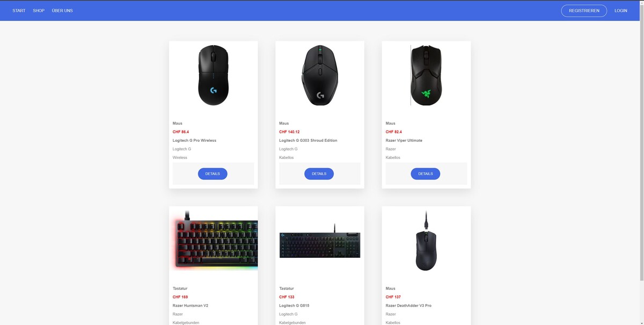Click the LOGIN link
The image size is (644, 325).
point(621,11)
